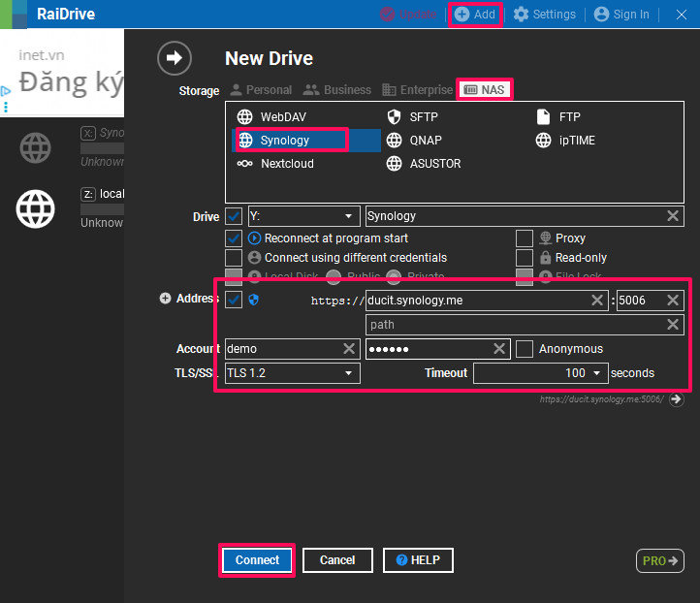Switch to the Personal storage tab
This screenshot has width=700, height=603.
[260, 90]
